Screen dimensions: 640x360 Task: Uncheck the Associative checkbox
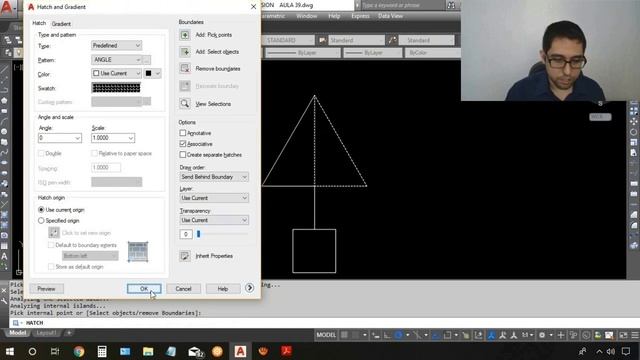coord(182,144)
